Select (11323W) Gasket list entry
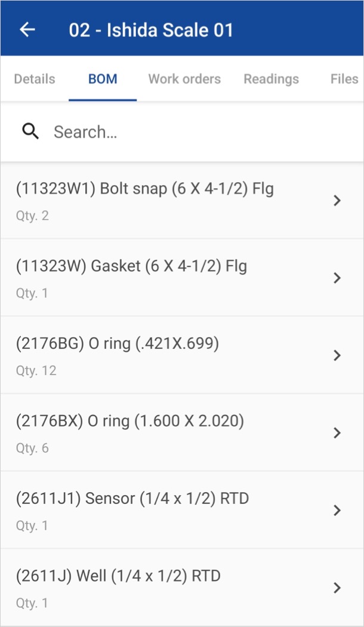The width and height of the screenshot is (364, 627). click(x=131, y=266)
